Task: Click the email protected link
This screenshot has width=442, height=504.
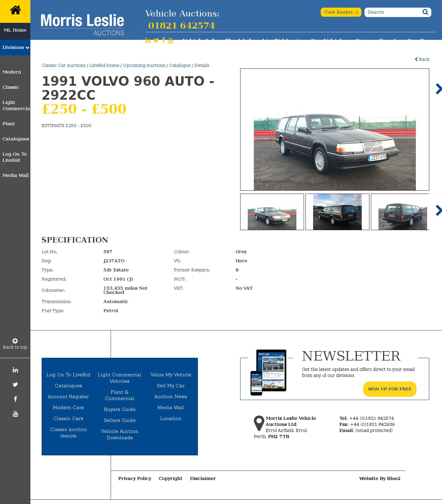Action: pyautogui.click(x=374, y=430)
